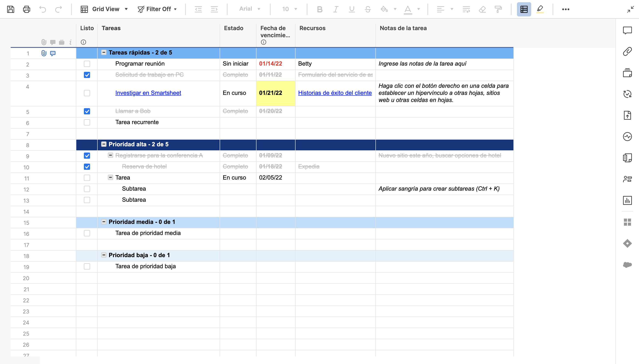Image resolution: width=639 pixels, height=364 pixels.
Task: Open the text color picker arrow
Action: pos(419,9)
